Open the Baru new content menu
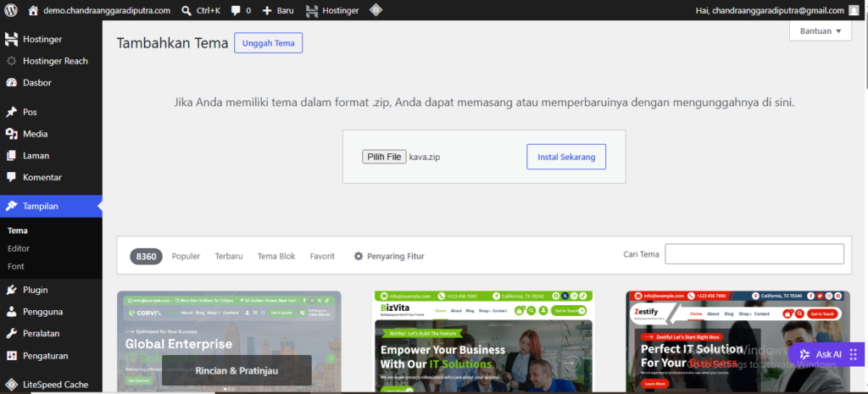The height and width of the screenshot is (394, 868). (x=278, y=10)
